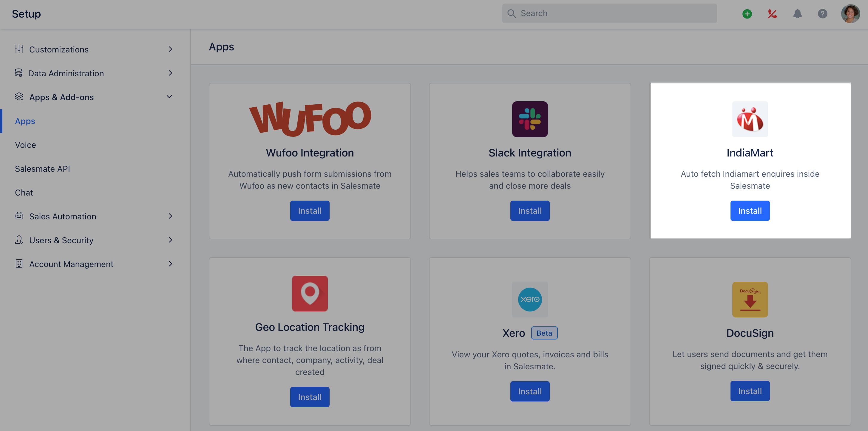Click the IndiaMart app logo
The width and height of the screenshot is (868, 431).
coord(750,119)
